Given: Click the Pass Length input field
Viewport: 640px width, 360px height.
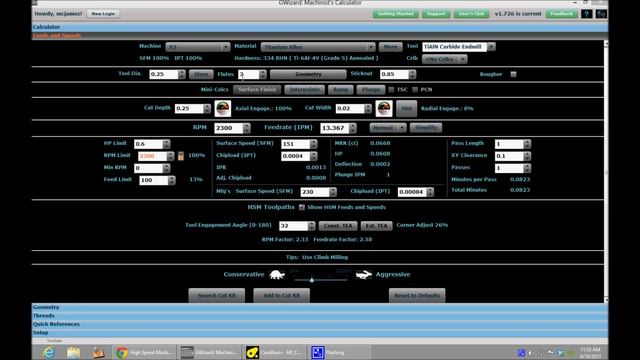Looking at the screenshot, I should (509, 144).
